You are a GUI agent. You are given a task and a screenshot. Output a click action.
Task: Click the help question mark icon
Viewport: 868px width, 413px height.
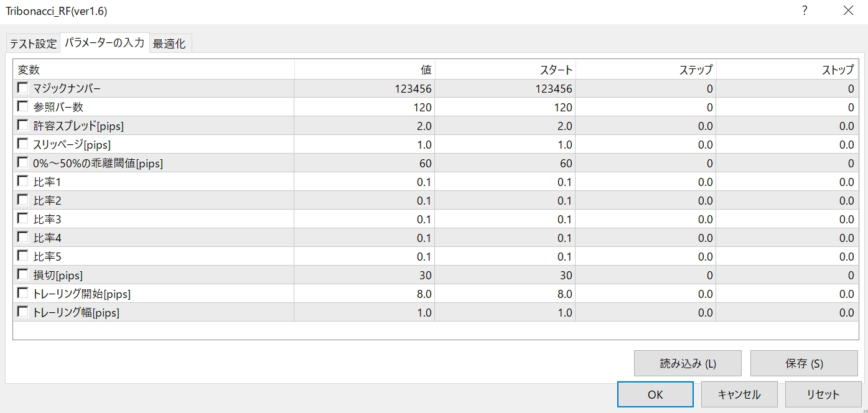tap(805, 11)
